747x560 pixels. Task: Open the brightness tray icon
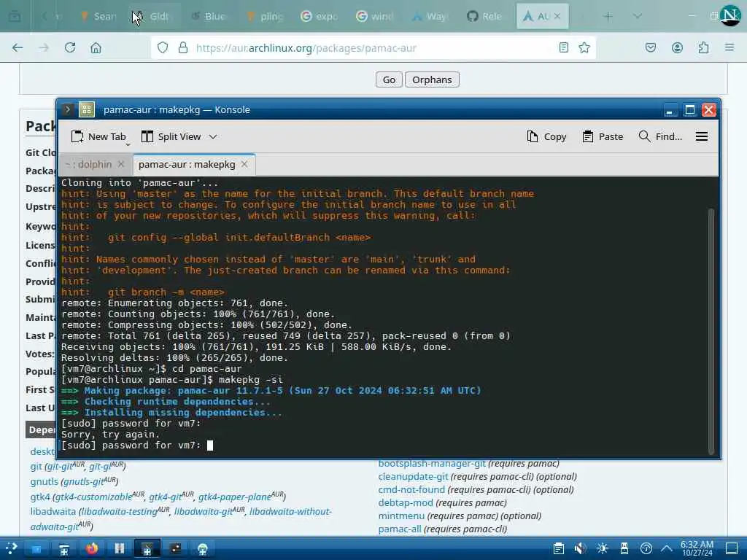click(x=602, y=548)
